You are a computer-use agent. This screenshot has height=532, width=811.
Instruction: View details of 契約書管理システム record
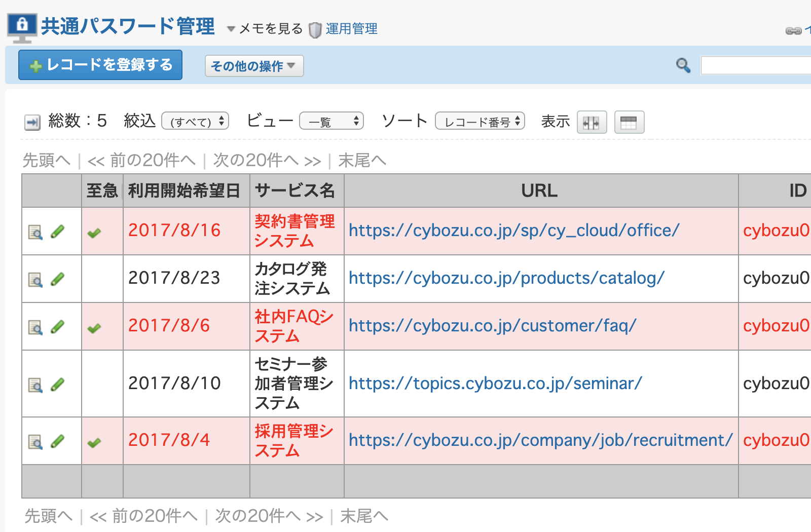pos(35,232)
